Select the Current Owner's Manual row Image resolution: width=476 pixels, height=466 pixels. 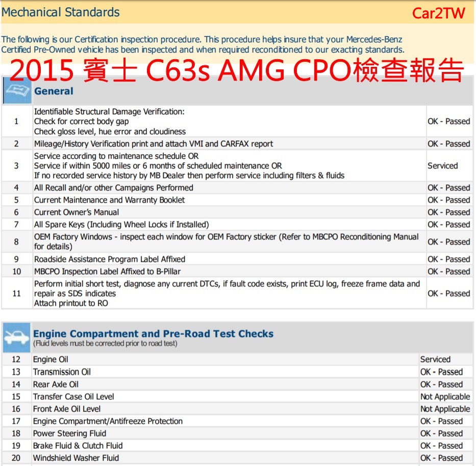click(77, 212)
